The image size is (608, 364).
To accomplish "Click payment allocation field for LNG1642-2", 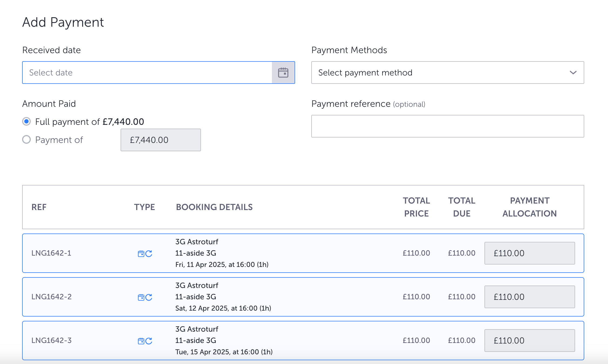I will point(530,297).
